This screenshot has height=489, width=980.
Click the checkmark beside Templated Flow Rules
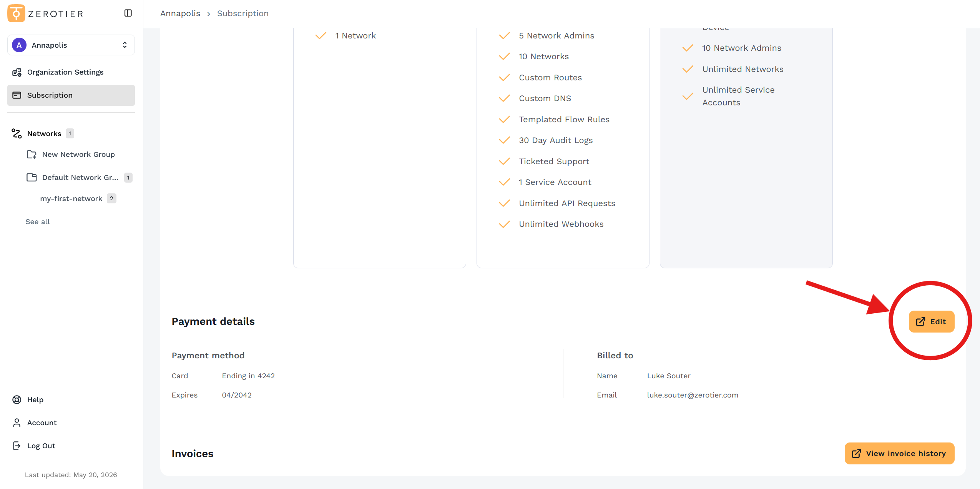(505, 120)
